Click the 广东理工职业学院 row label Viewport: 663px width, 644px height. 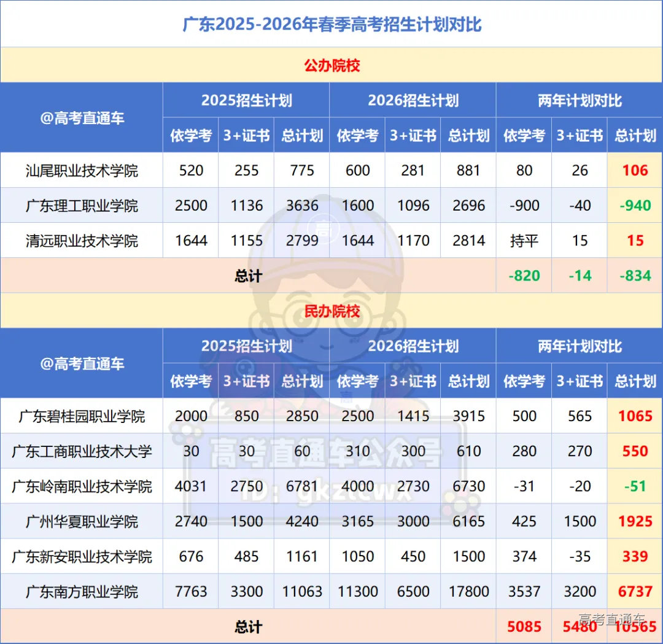(x=80, y=206)
